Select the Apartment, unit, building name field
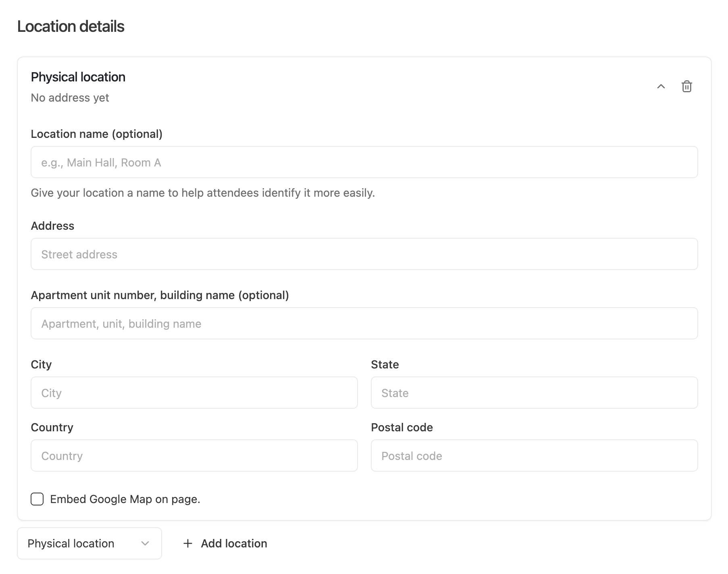The image size is (728, 574). pyautogui.click(x=364, y=323)
